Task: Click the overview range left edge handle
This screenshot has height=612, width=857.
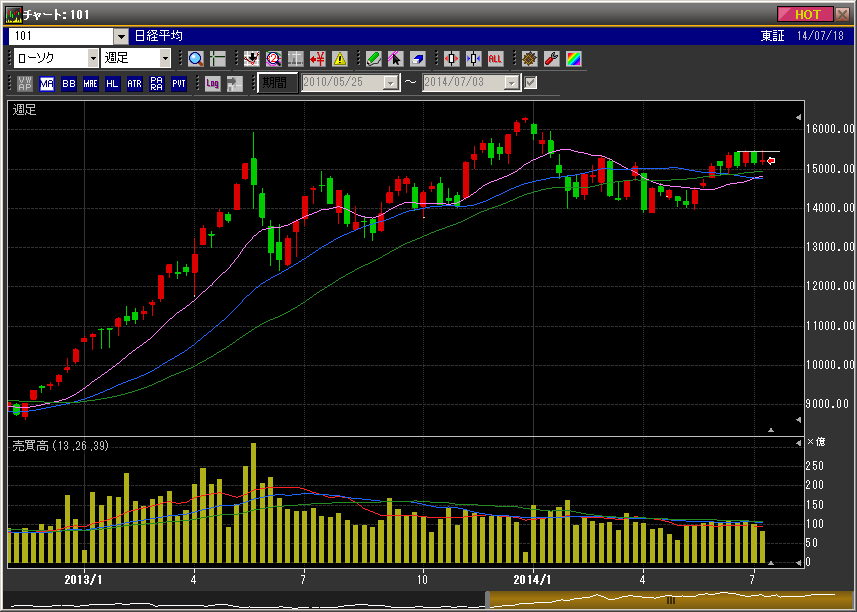Action: [x=487, y=600]
